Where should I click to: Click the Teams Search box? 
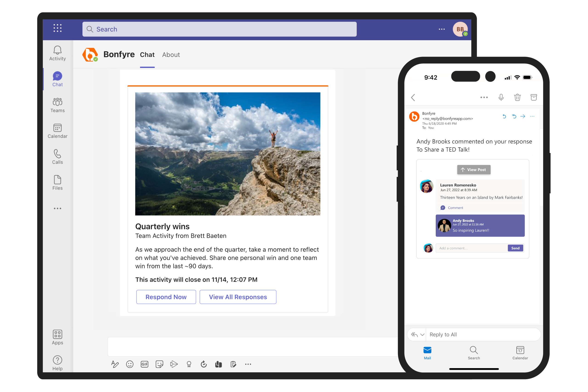pos(219,29)
